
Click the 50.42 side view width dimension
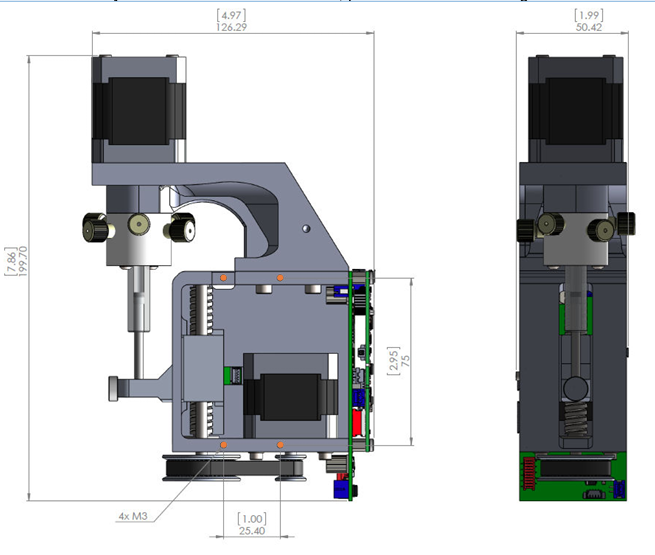click(x=587, y=27)
